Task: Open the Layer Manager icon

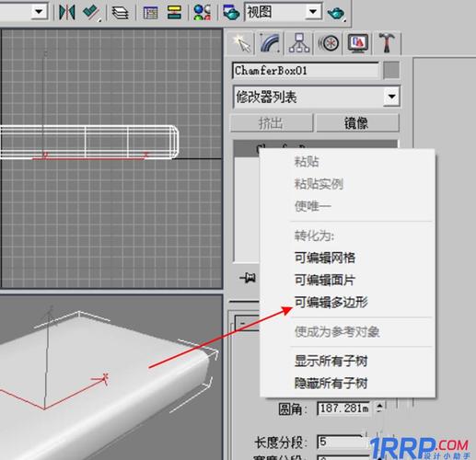Action: pos(120,13)
